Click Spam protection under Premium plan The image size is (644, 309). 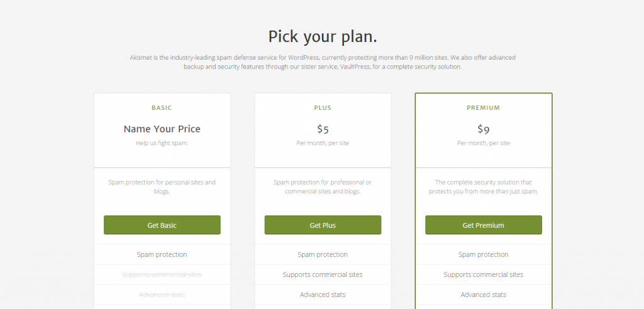click(483, 254)
